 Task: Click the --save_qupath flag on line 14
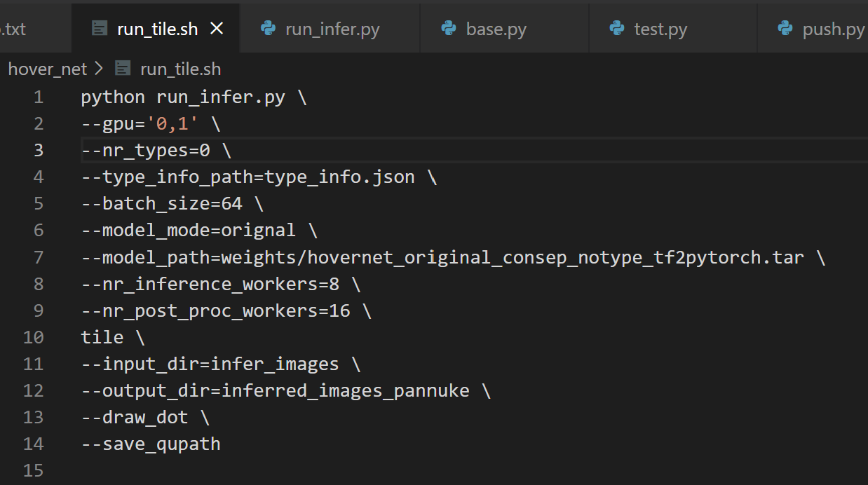point(150,444)
